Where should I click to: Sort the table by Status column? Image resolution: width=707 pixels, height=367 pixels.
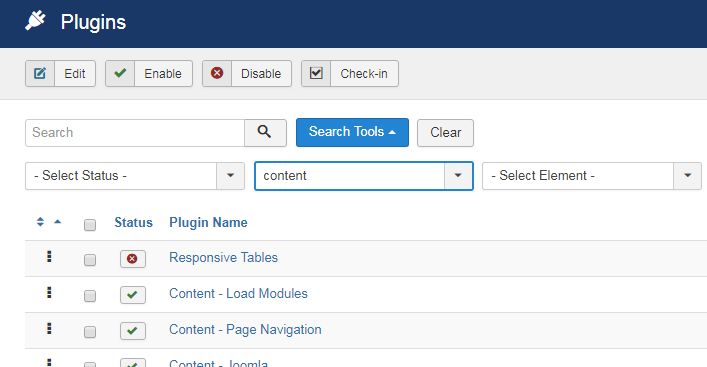[133, 222]
